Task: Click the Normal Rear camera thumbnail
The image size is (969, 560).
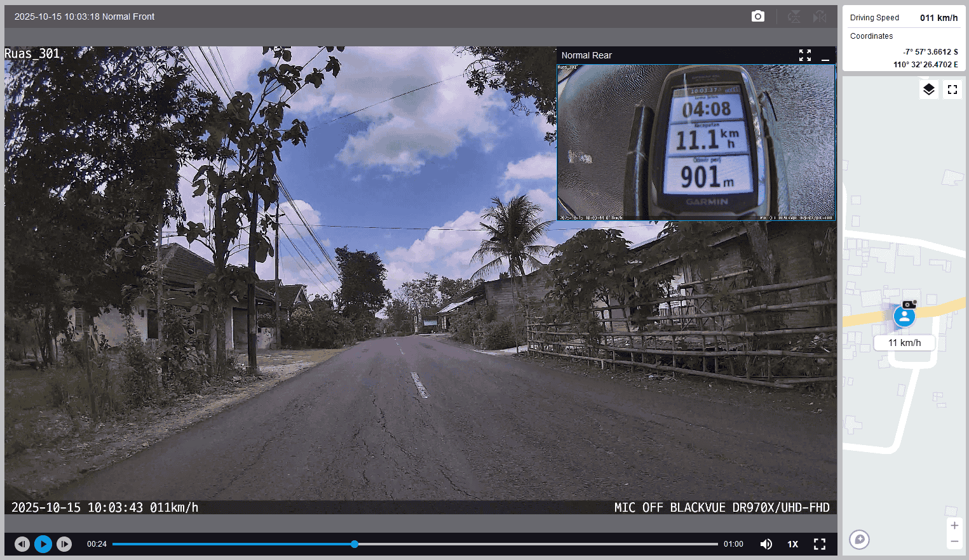Action: pos(696,142)
